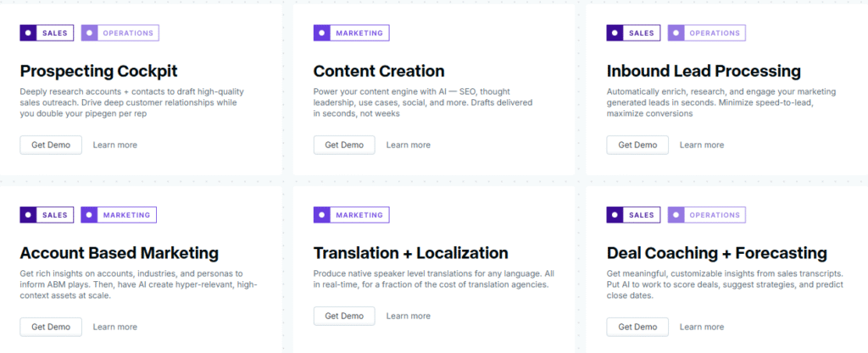Click Operations tag icon on Deal Coaching card

(676, 215)
